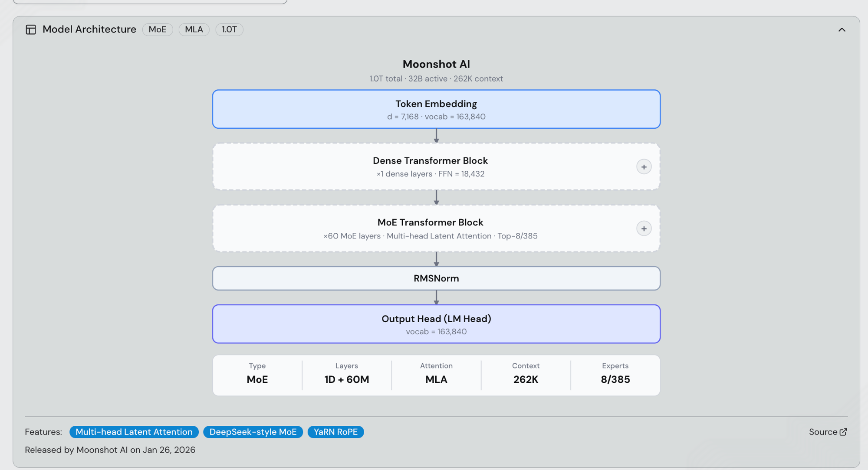This screenshot has width=868, height=470.
Task: Click the Moonshot AI diagram title
Action: point(436,64)
